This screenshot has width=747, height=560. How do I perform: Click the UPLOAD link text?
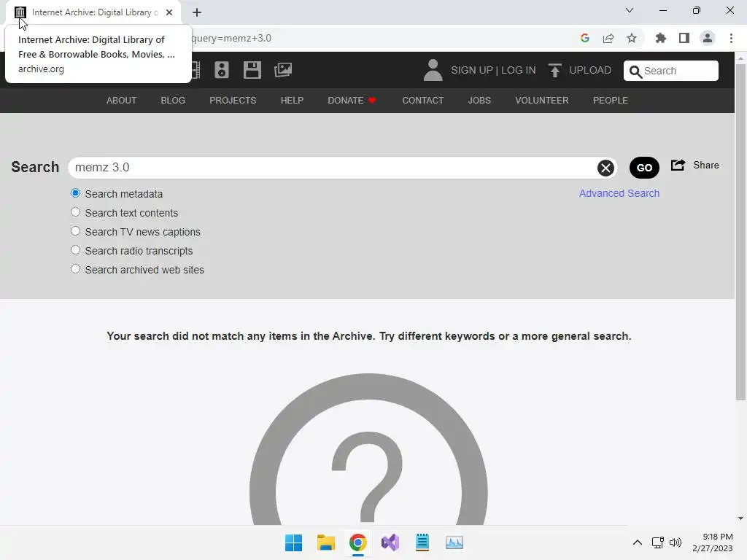coord(590,71)
